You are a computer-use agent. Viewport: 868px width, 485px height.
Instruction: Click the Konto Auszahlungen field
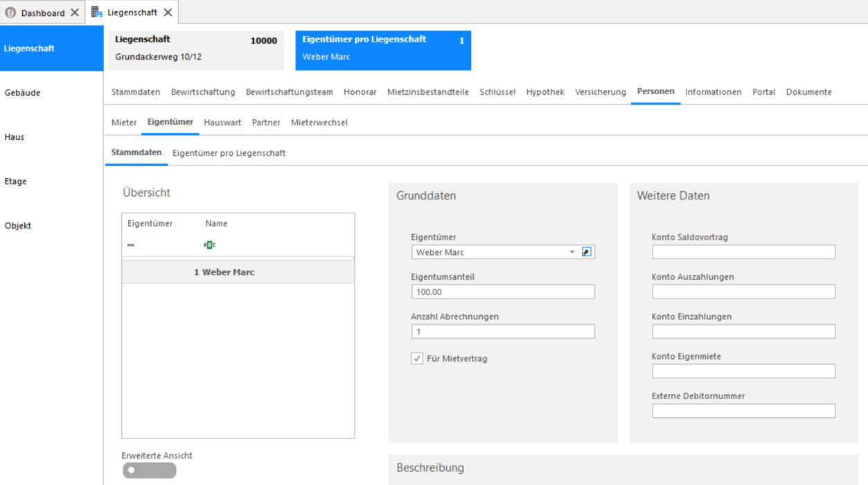click(x=744, y=292)
